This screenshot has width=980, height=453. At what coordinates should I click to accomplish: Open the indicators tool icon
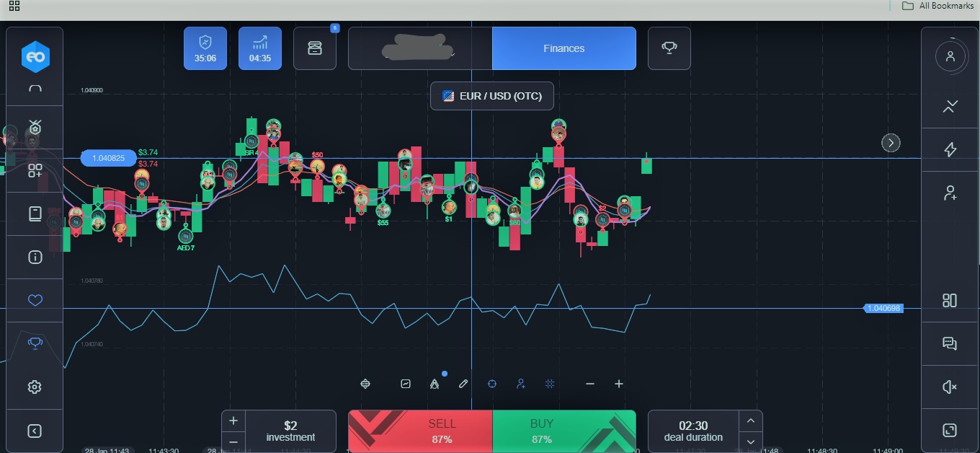365,384
